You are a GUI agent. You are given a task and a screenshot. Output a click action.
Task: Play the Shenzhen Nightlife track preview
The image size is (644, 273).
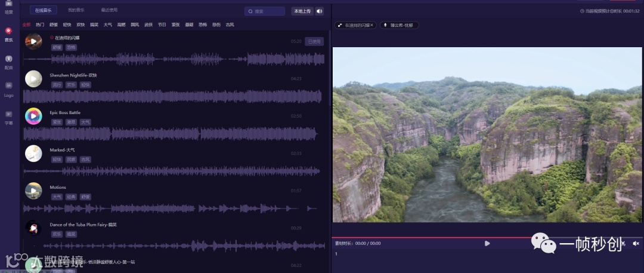coord(33,79)
